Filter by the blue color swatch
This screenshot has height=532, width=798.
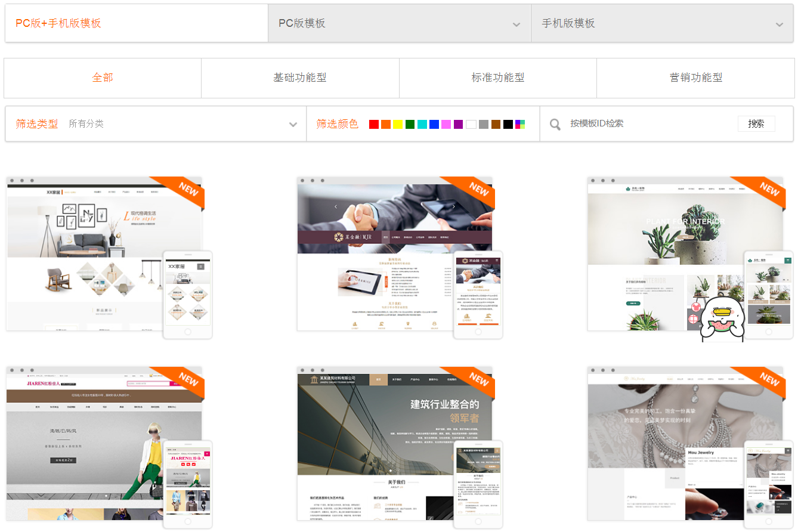pyautogui.click(x=434, y=124)
